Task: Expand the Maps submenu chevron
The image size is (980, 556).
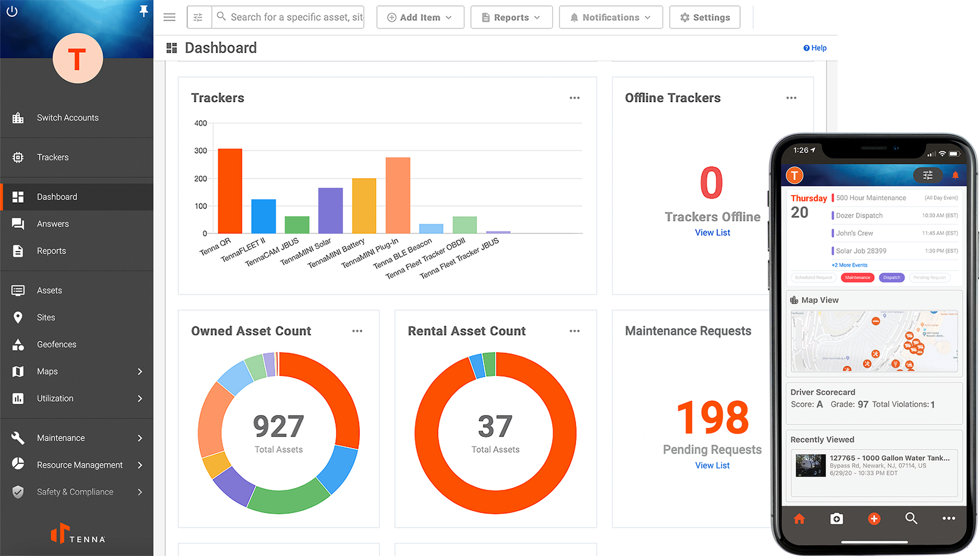Action: [x=140, y=372]
